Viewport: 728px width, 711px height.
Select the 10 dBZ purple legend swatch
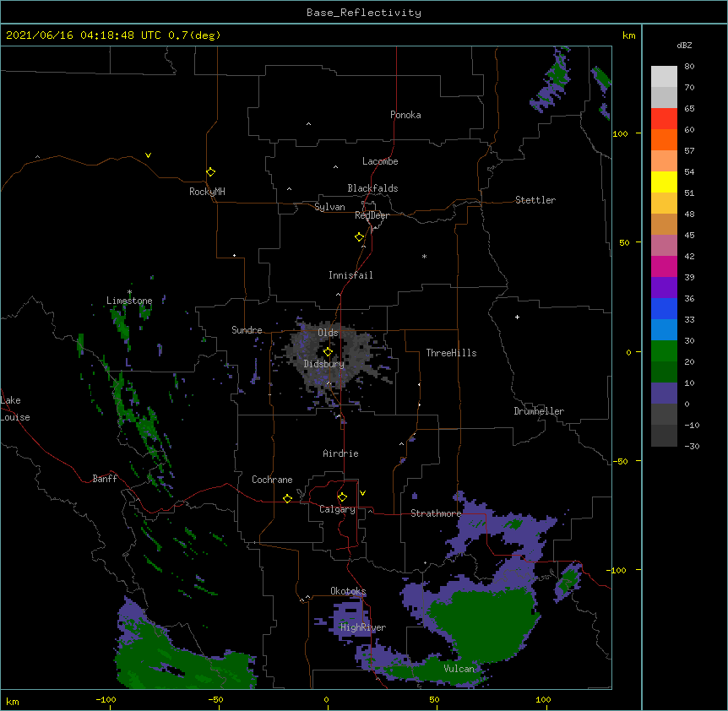[664, 393]
